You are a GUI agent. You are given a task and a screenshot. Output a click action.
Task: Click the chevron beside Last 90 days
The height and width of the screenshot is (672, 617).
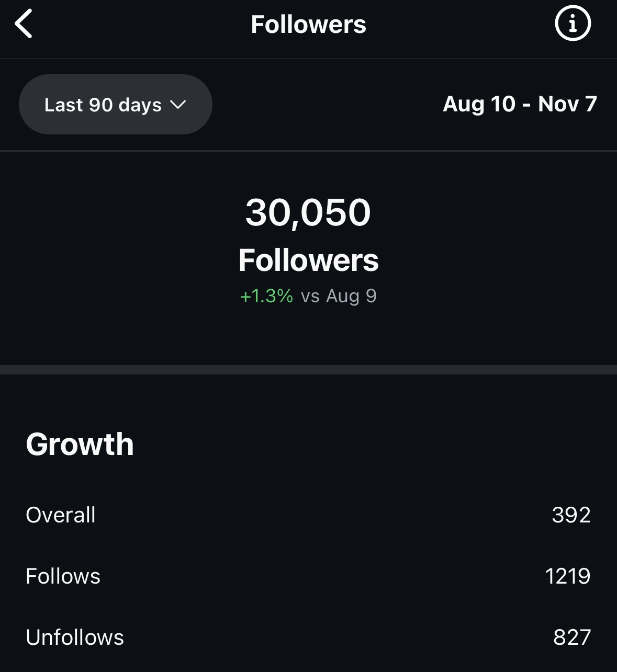click(x=178, y=105)
